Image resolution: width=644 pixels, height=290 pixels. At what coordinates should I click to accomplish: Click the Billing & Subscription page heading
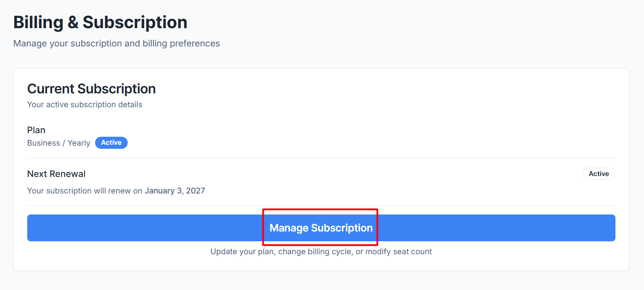tap(100, 22)
